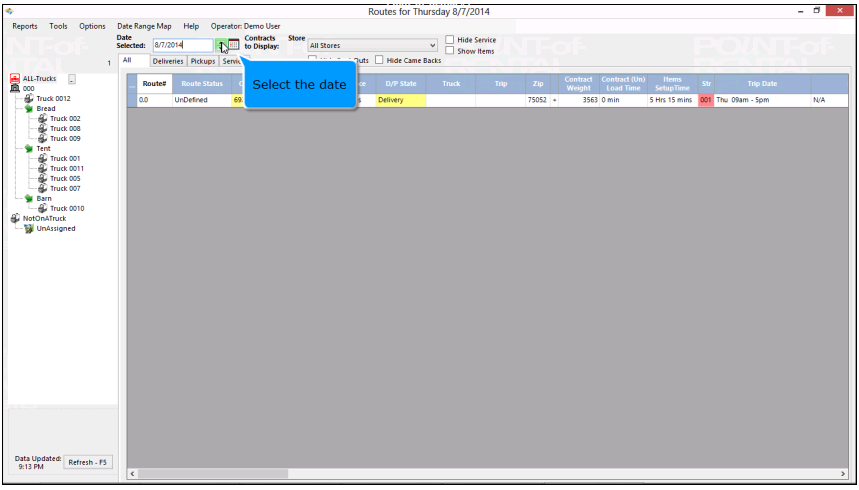Select Truck 002 under Bread

click(x=68, y=119)
